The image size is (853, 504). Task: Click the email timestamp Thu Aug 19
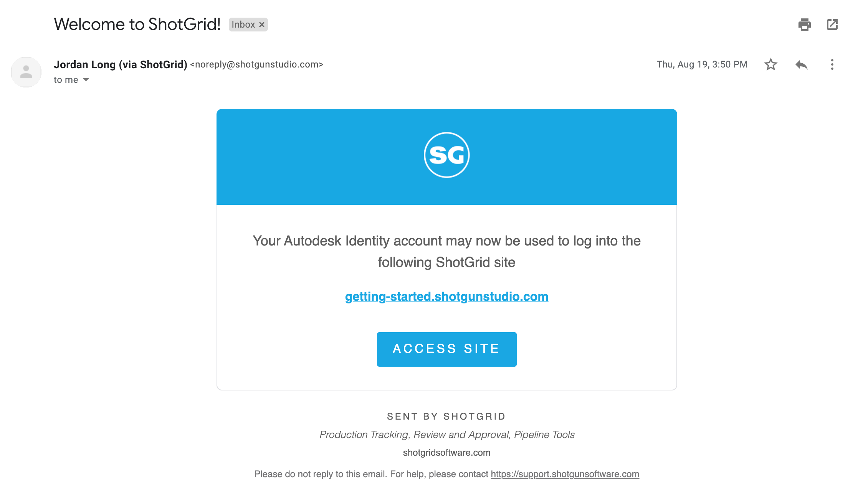[703, 64]
